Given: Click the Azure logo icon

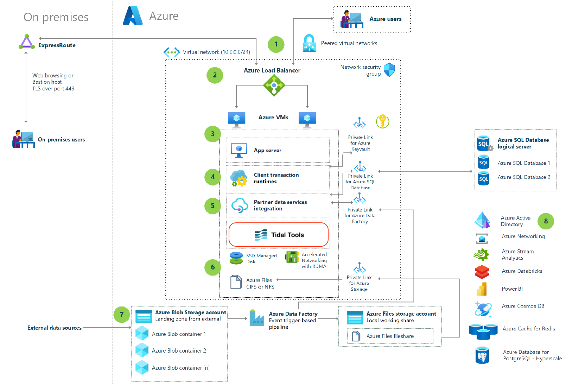Looking at the screenshot, I should (x=133, y=15).
